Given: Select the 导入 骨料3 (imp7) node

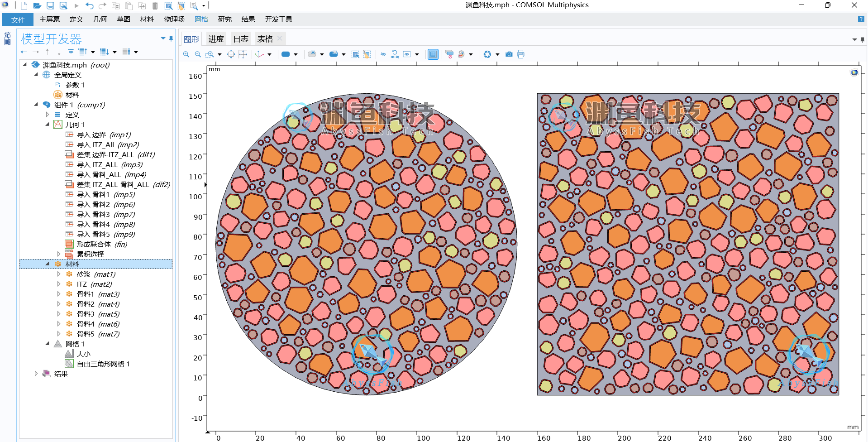Looking at the screenshot, I should [105, 214].
